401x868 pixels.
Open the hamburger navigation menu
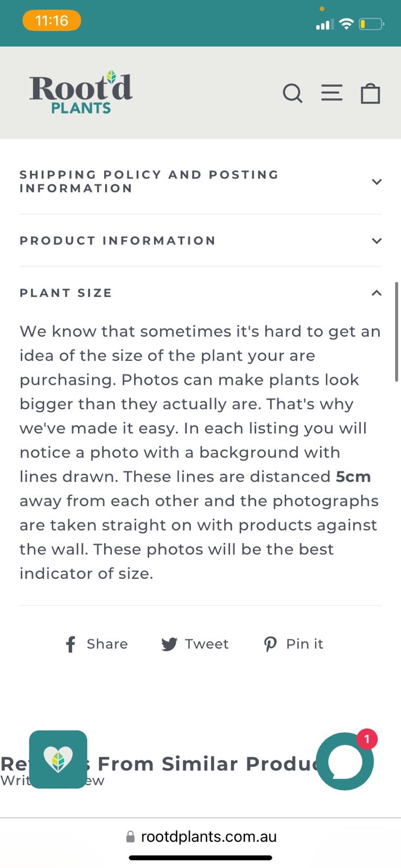332,93
